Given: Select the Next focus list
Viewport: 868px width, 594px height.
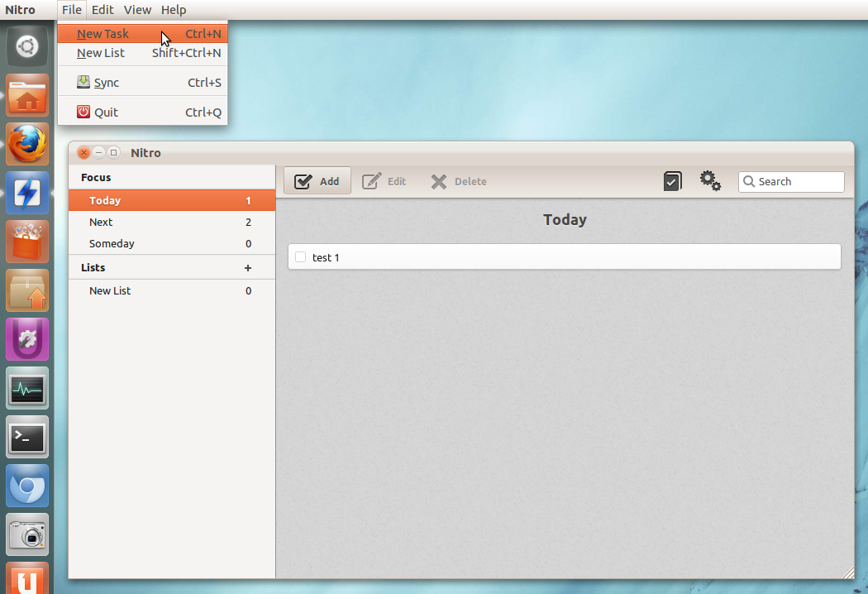Looking at the screenshot, I should 172,223.
